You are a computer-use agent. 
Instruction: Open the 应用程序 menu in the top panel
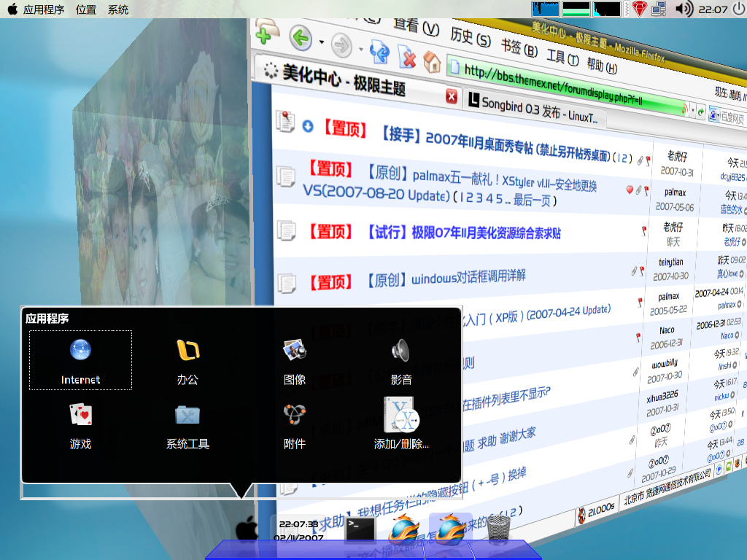[x=44, y=9]
